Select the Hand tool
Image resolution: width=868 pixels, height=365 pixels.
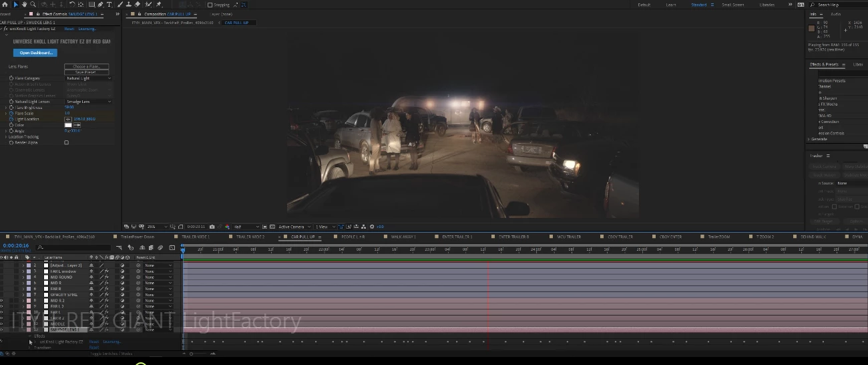(x=25, y=4)
